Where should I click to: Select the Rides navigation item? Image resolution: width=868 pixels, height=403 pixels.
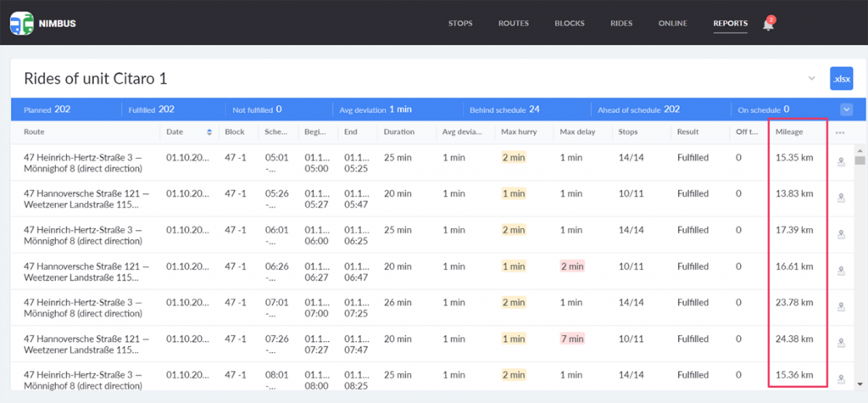tap(621, 23)
